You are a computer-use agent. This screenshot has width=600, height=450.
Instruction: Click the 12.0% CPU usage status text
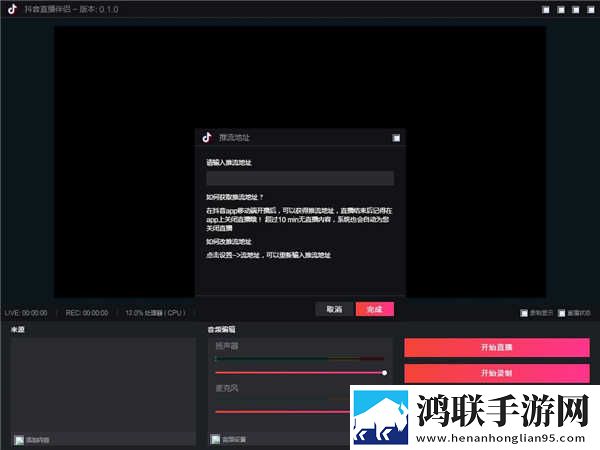point(155,313)
